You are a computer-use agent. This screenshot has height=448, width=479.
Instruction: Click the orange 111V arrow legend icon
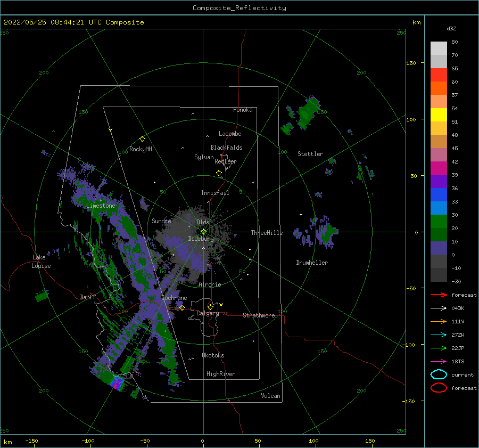439,321
